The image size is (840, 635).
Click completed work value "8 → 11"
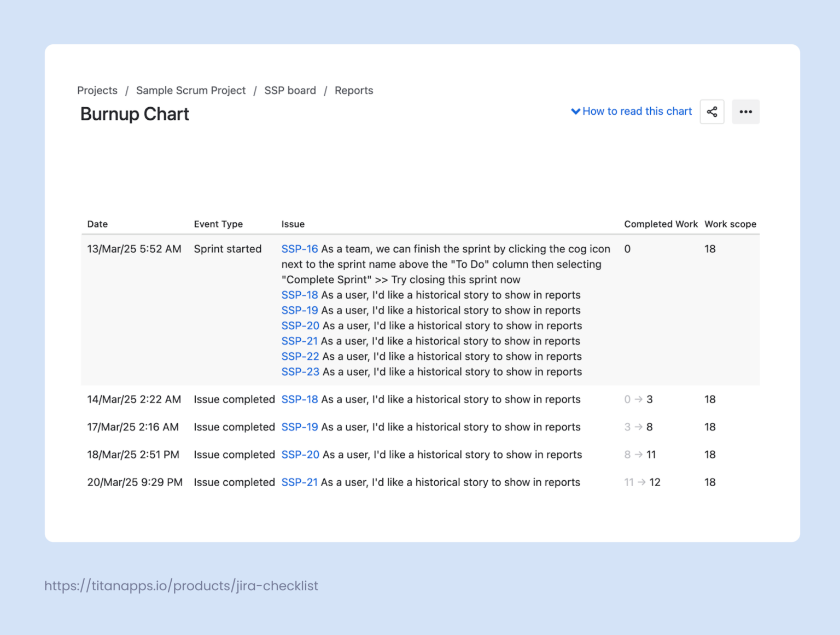[640, 455]
